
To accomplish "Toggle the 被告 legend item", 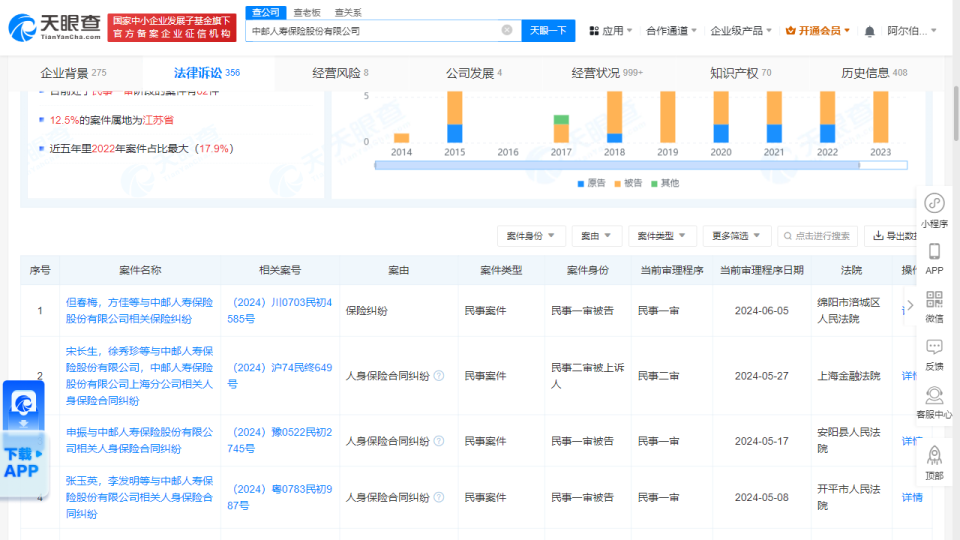I will pos(628,183).
